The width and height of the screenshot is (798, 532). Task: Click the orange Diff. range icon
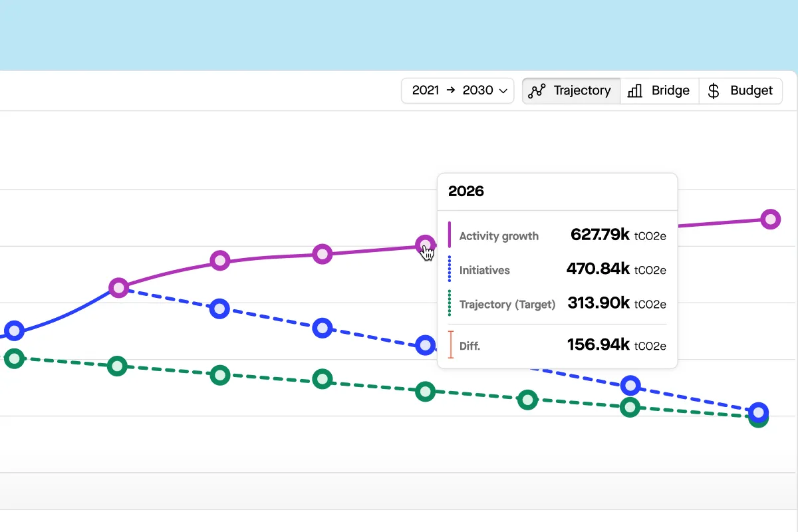tap(450, 345)
